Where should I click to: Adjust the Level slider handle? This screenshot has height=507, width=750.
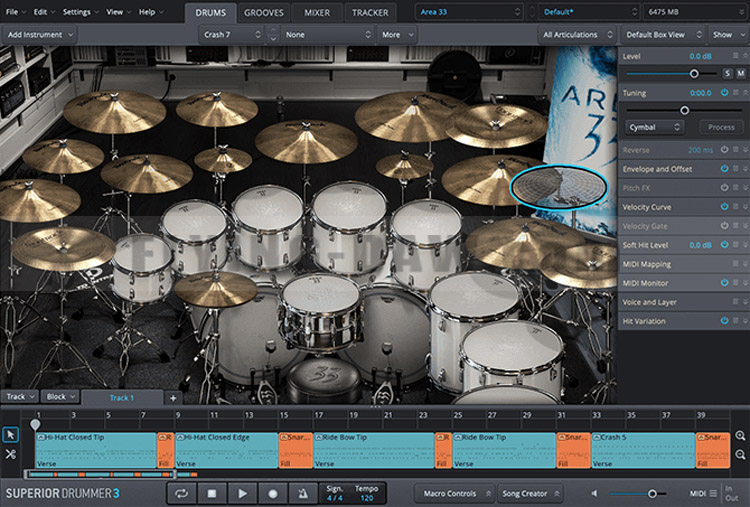pyautogui.click(x=694, y=74)
